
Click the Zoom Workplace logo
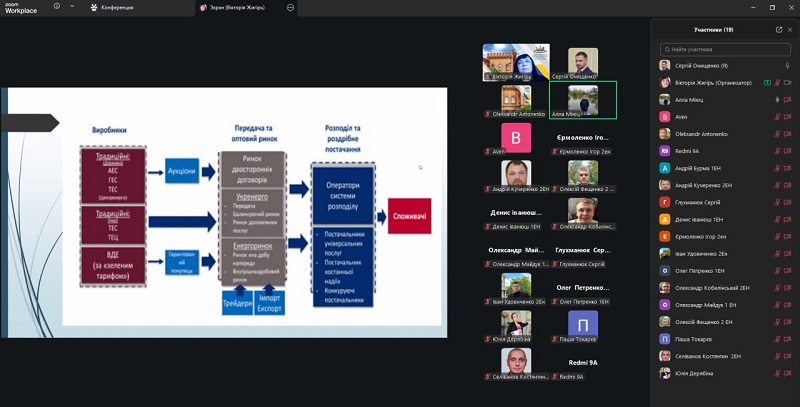21,7
